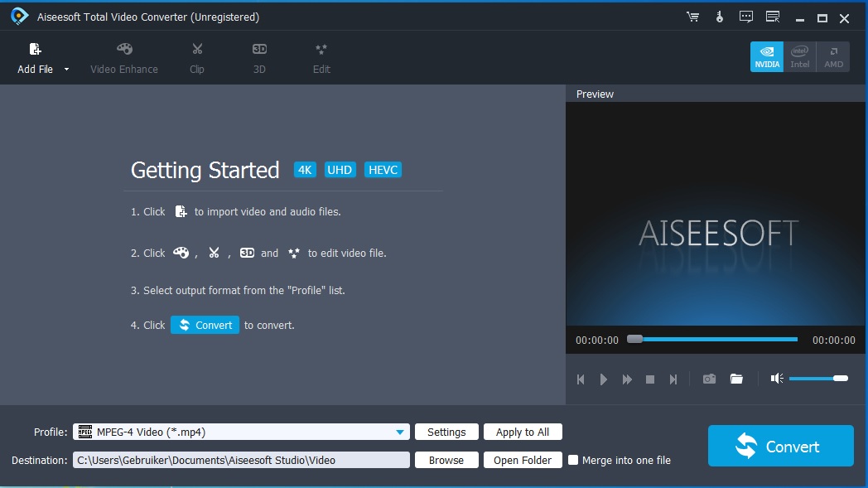Viewport: 868px width, 488px height.
Task: Enable Intel hardware acceleration
Action: coord(799,56)
